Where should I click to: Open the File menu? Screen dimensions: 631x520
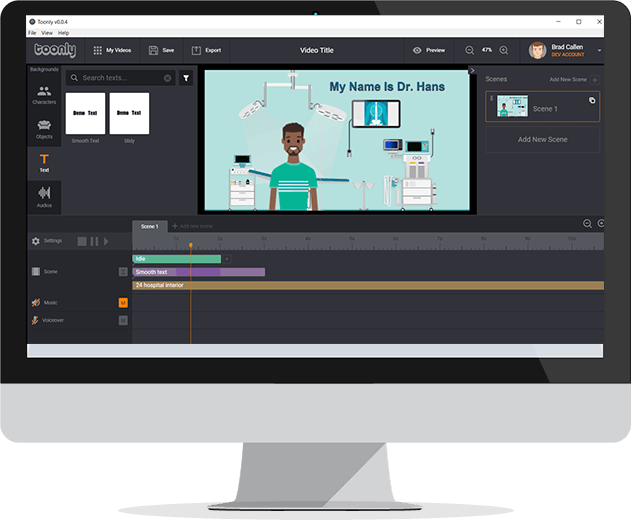click(32, 33)
